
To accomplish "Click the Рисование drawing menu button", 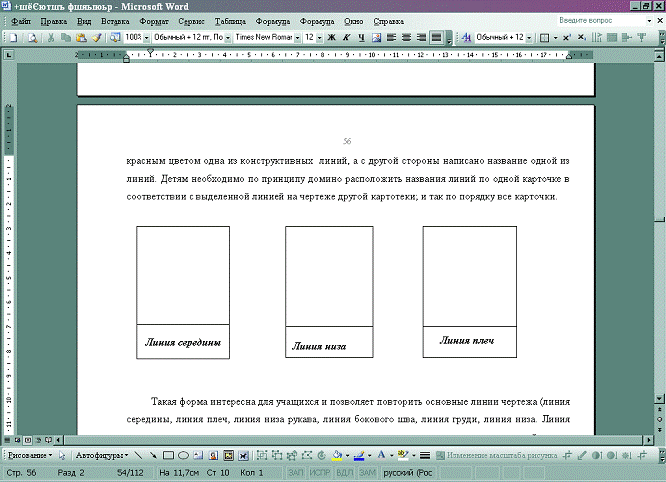I will click(x=27, y=454).
